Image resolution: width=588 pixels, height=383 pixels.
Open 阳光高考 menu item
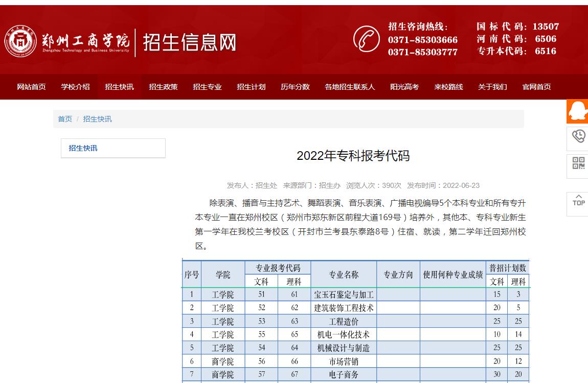click(x=404, y=87)
